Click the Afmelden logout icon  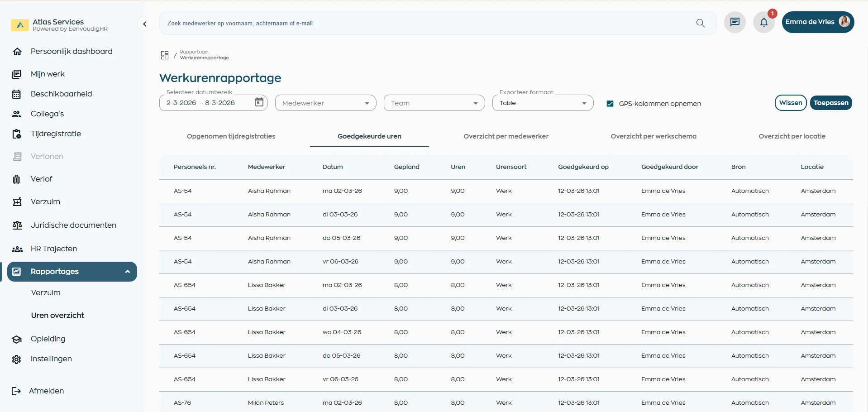click(x=16, y=391)
